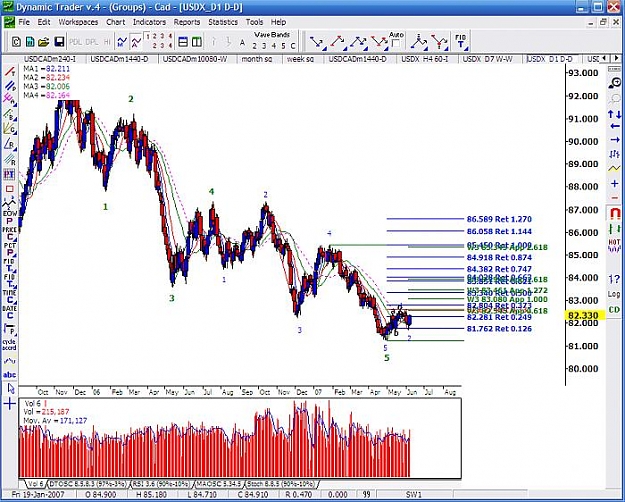Select the swing mode A chart icon
The width and height of the screenshot is (625, 502).
pos(136,42)
